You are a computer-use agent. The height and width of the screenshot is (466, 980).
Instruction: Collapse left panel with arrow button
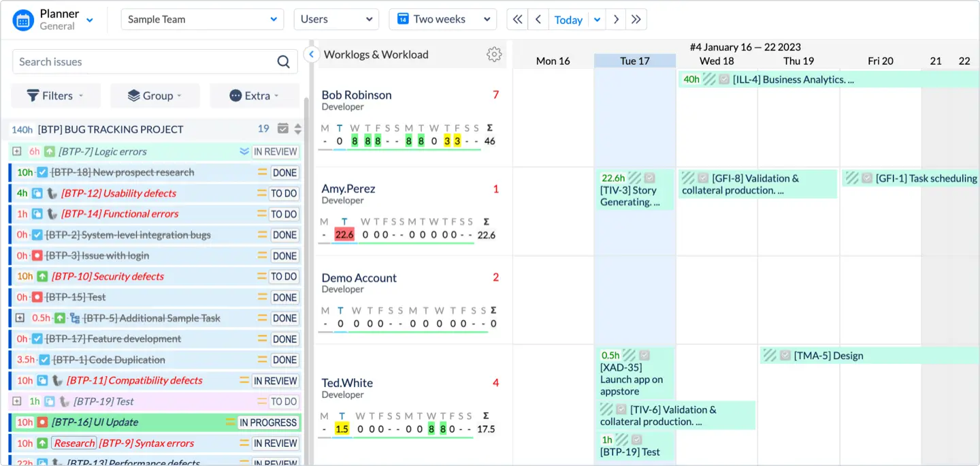(x=311, y=55)
